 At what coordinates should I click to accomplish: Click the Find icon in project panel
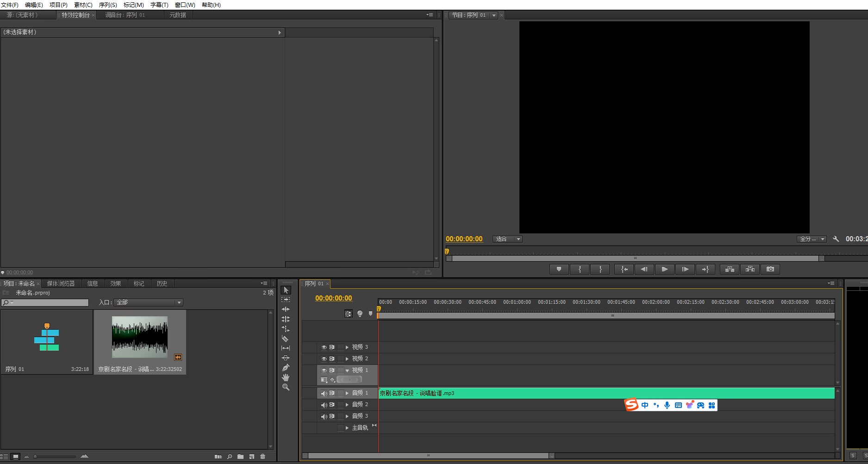(x=230, y=457)
